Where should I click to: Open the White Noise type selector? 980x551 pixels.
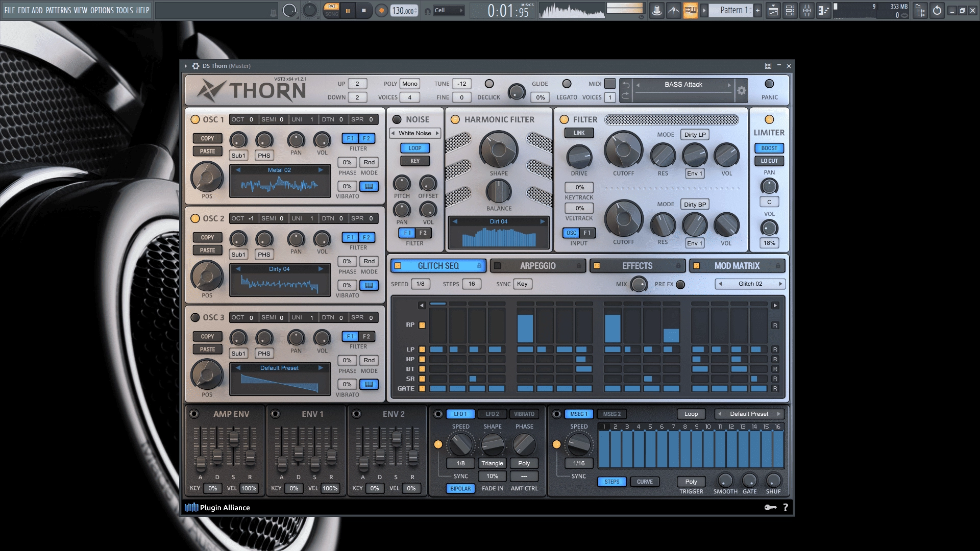[x=415, y=133]
